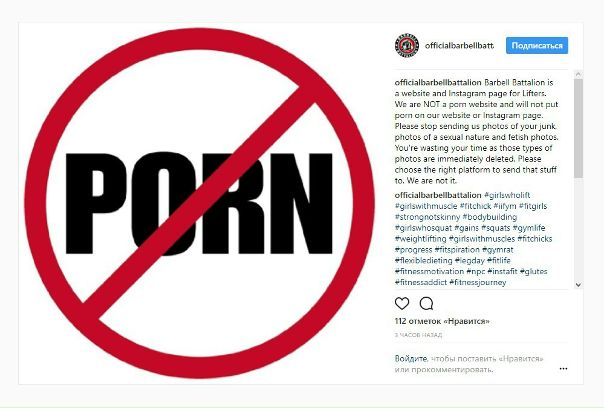Open officialbarbellbattalion name in caption

click(x=438, y=82)
